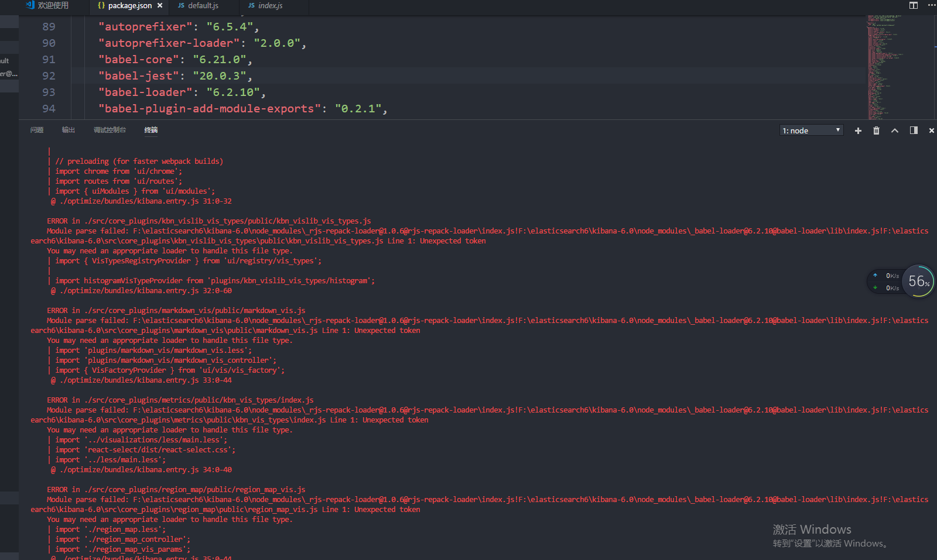Open the editor more actions ellipsis
The height and width of the screenshot is (560, 937).
[932, 5]
